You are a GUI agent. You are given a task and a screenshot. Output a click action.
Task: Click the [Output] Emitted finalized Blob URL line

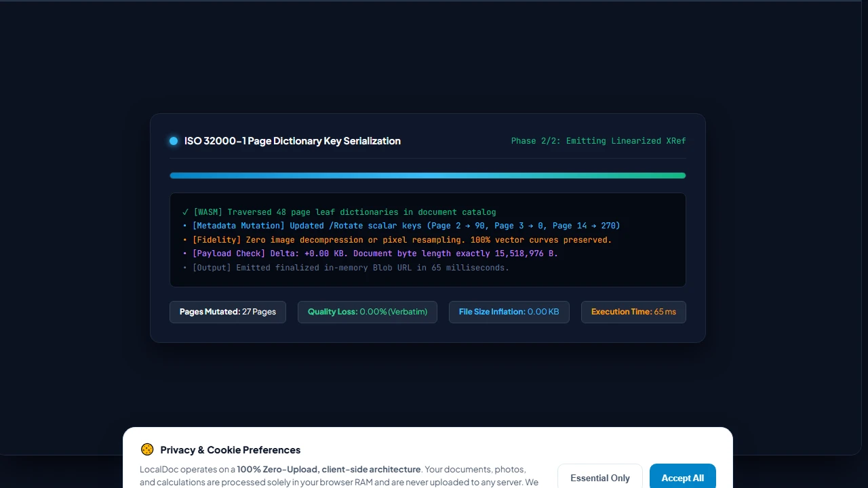346,268
